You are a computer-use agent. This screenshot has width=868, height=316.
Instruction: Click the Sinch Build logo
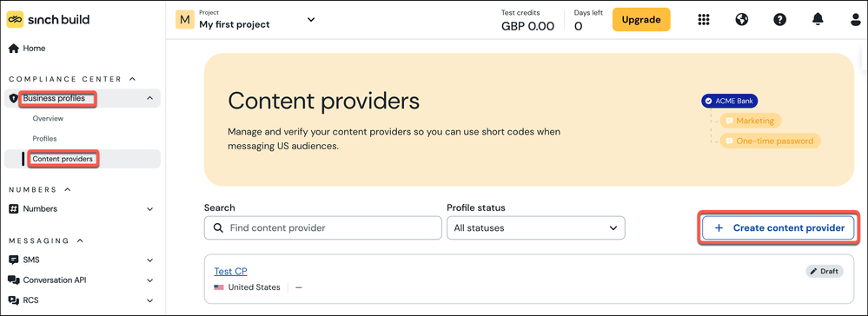[x=48, y=19]
